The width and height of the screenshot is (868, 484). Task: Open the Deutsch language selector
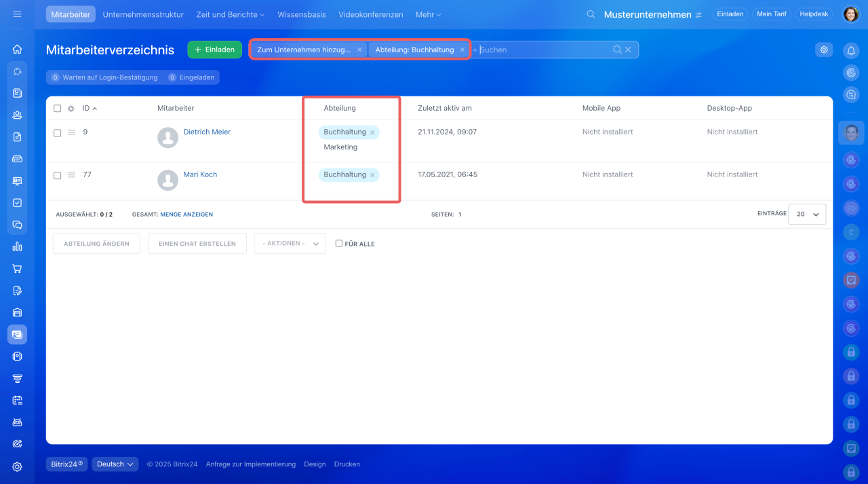(x=115, y=464)
